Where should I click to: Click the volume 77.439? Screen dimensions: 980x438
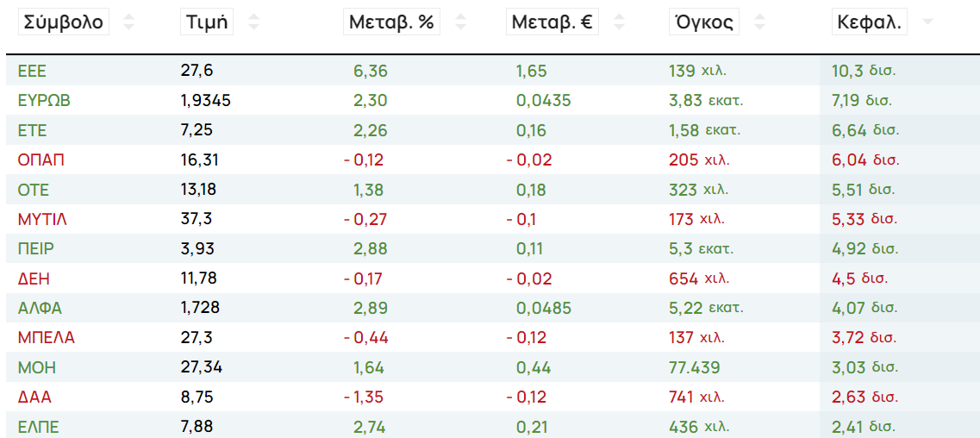[695, 367]
